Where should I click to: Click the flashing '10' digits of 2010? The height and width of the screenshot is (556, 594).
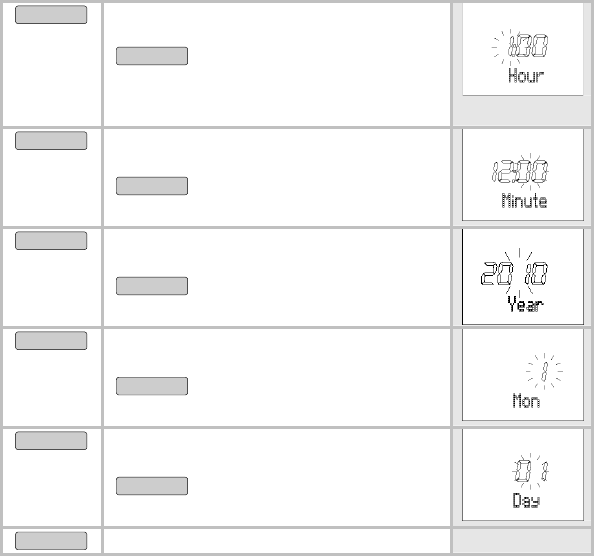point(536,273)
